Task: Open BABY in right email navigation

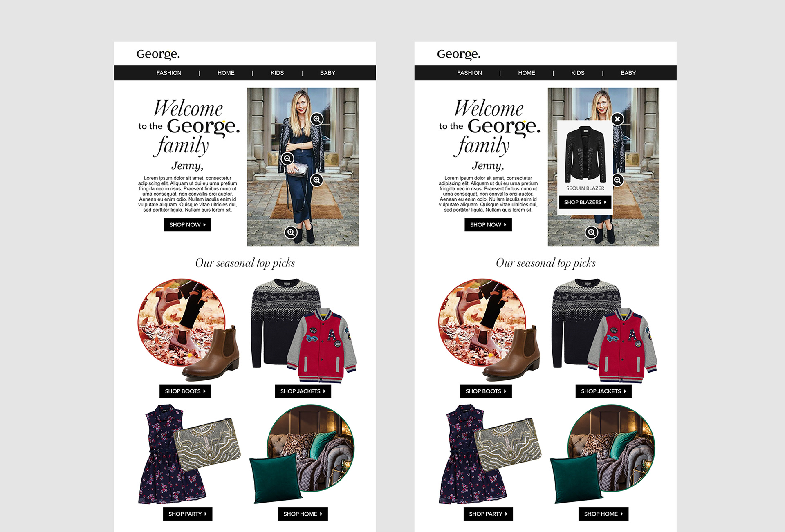Action: 628,73
